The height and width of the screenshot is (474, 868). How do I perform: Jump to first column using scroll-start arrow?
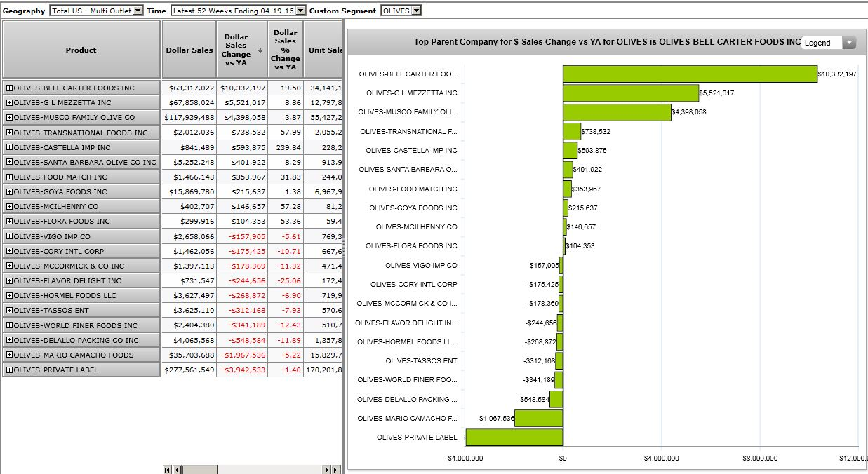coord(167,470)
